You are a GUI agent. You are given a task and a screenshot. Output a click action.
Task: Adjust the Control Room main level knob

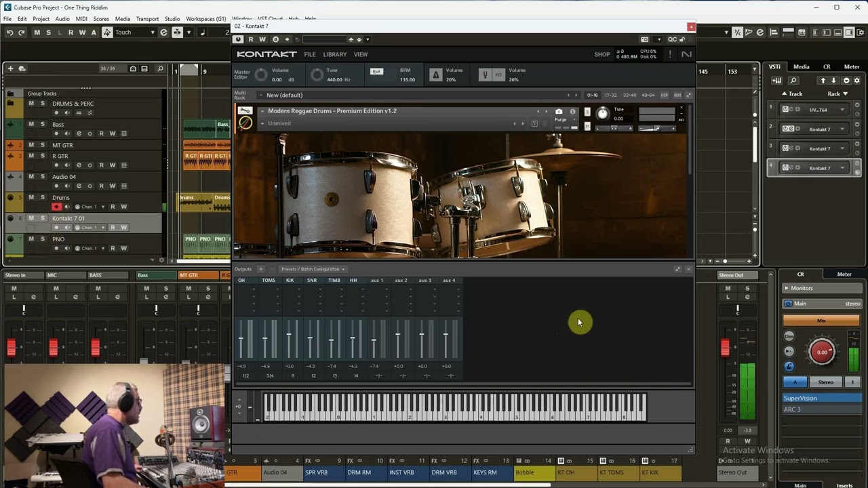click(x=822, y=352)
